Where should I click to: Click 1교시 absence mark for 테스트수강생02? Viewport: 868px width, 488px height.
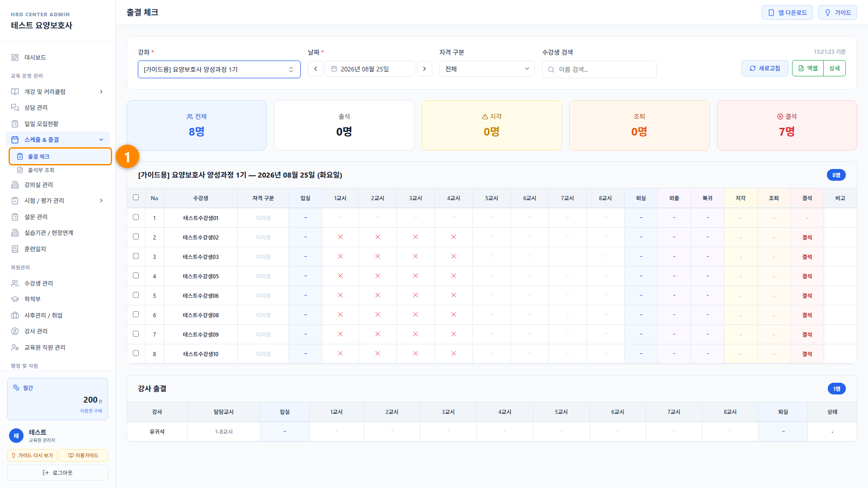pyautogui.click(x=340, y=237)
